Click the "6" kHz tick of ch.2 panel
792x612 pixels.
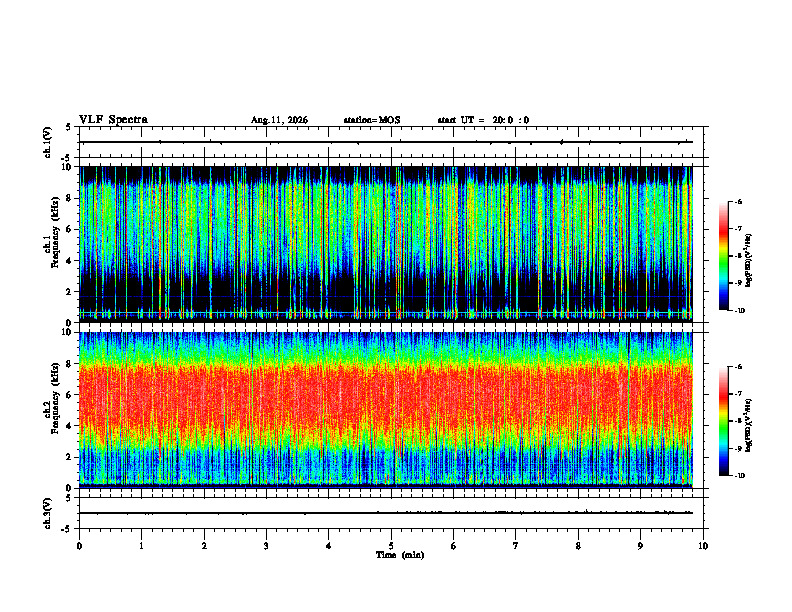(x=71, y=395)
